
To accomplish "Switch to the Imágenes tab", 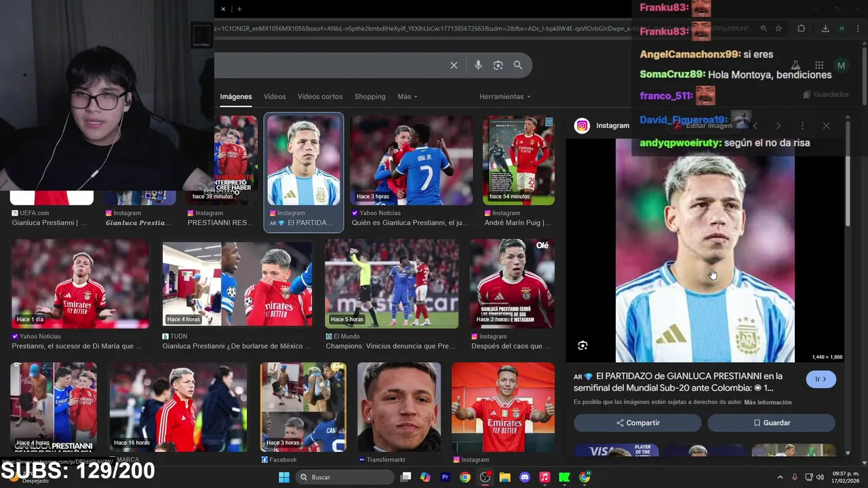I will point(236,96).
